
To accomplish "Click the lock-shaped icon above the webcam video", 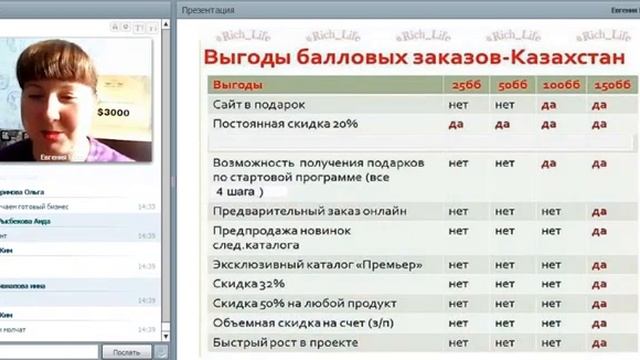I will coord(115,27).
